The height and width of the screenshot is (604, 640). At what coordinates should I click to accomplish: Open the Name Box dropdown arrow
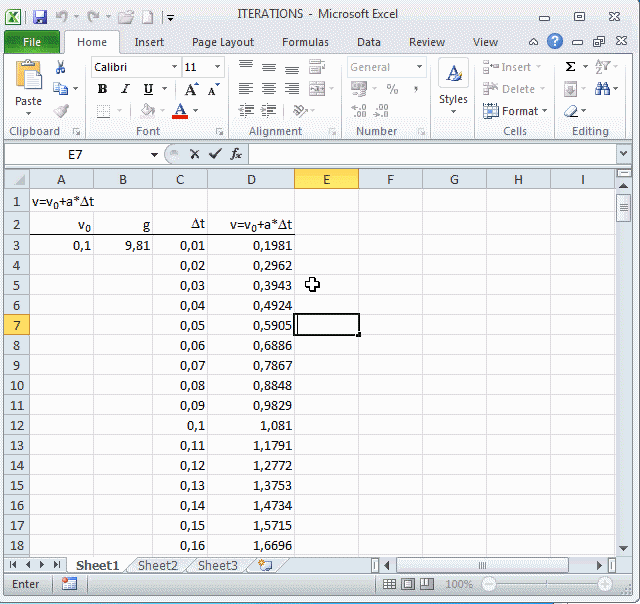coord(154,154)
